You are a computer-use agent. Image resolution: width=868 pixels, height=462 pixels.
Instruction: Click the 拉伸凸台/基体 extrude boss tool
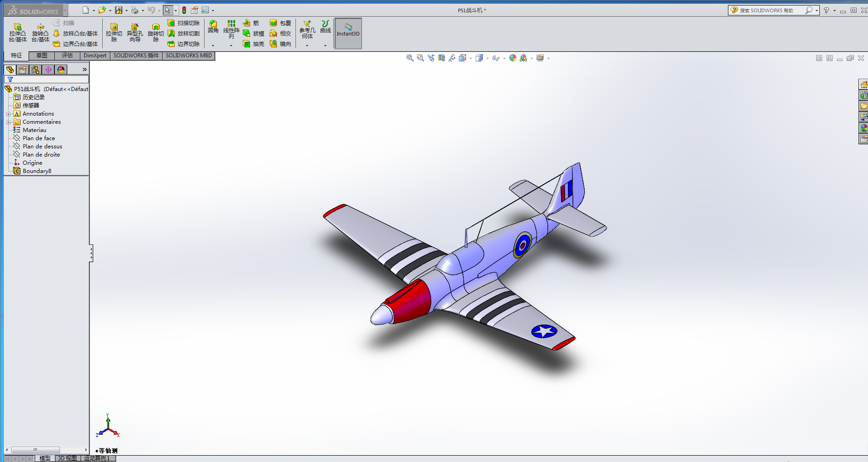18,33
